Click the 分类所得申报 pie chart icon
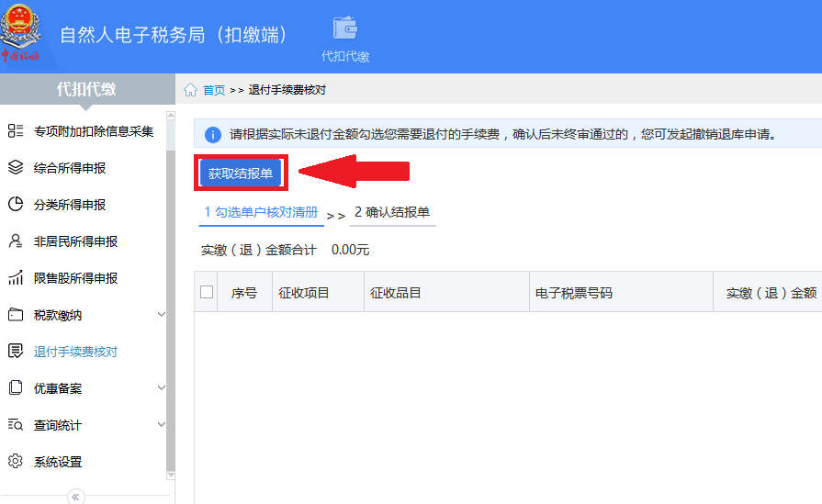The image size is (822, 504). (x=16, y=205)
